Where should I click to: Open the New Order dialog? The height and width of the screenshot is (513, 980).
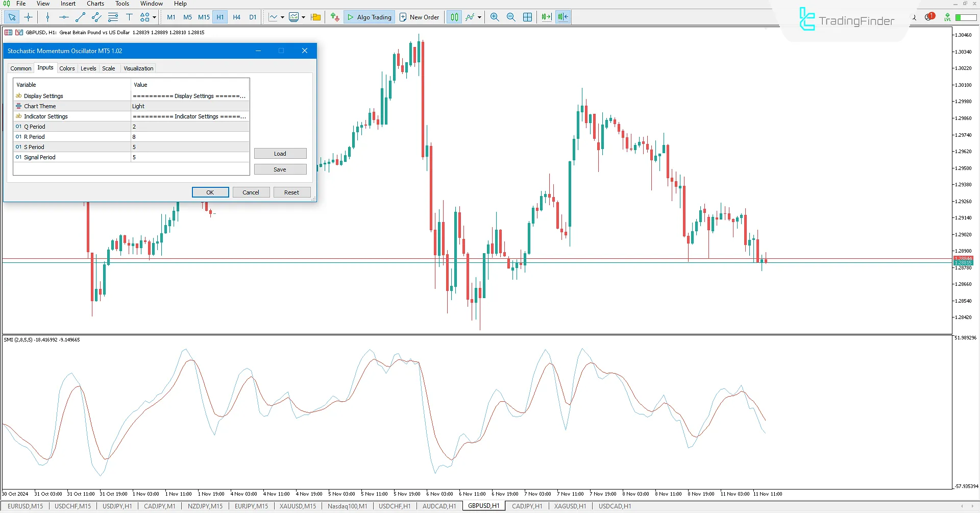tap(420, 17)
